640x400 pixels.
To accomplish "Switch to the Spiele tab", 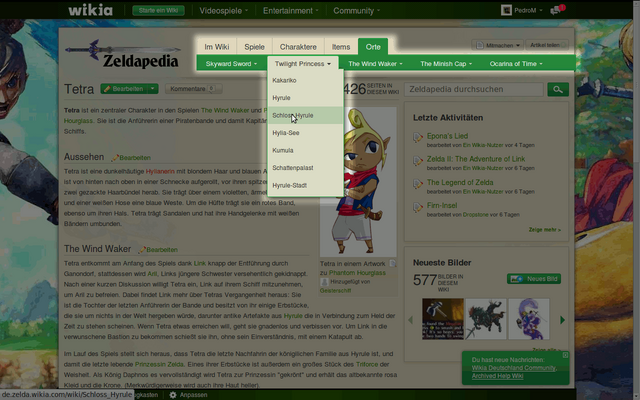I will [254, 47].
